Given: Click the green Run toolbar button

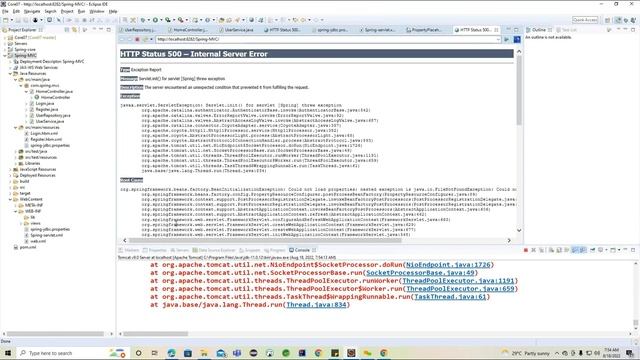Looking at the screenshot, I should (155, 20).
